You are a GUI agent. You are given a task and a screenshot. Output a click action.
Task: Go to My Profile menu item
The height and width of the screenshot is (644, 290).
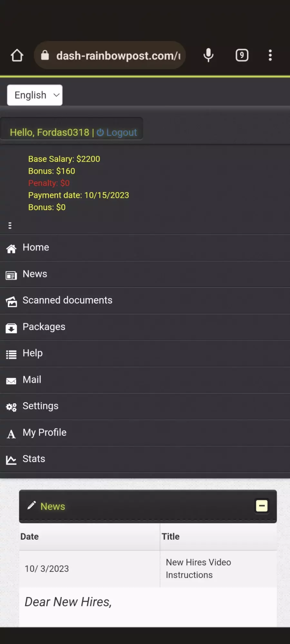pos(145,432)
